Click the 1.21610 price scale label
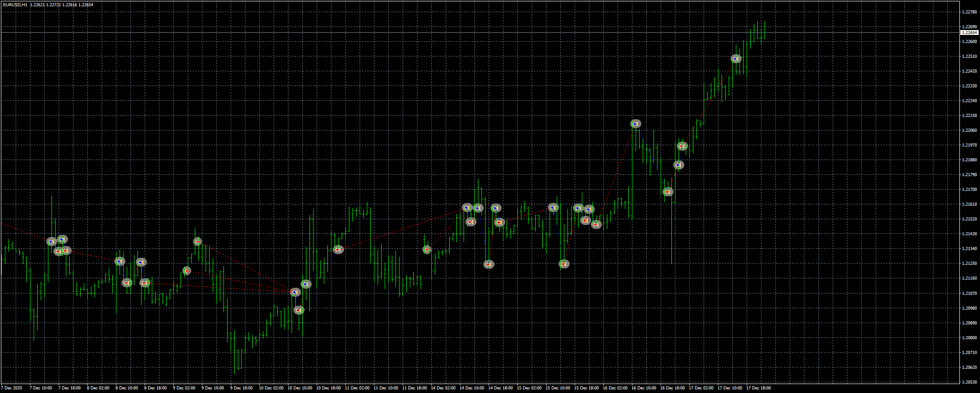 (969, 204)
